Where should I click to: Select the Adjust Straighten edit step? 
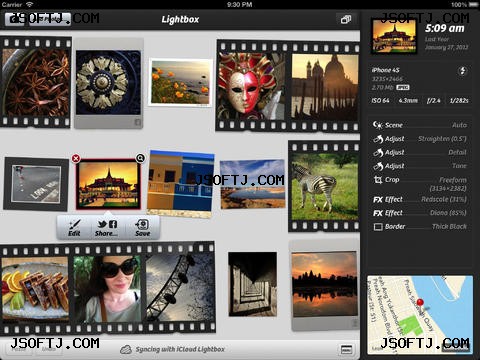point(420,139)
